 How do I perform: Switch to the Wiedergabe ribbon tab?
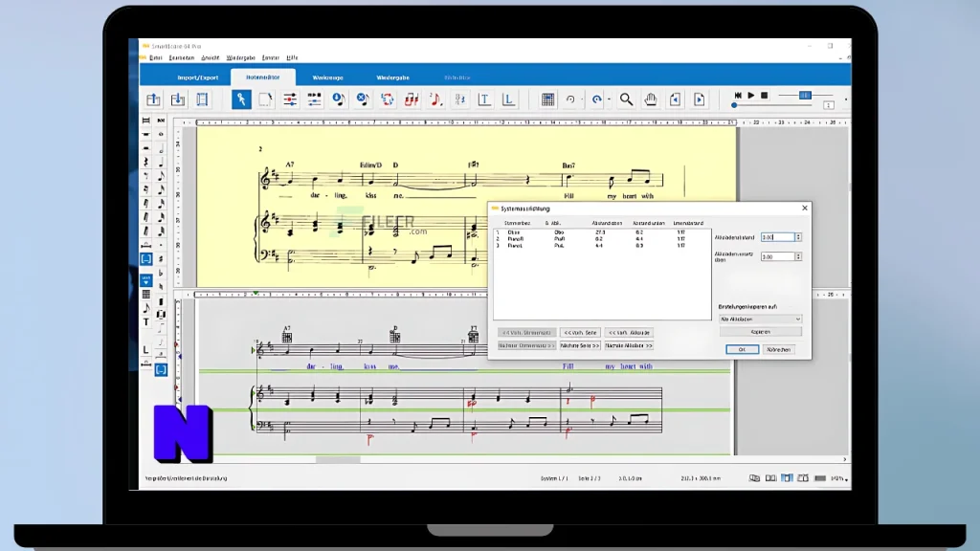coord(392,77)
